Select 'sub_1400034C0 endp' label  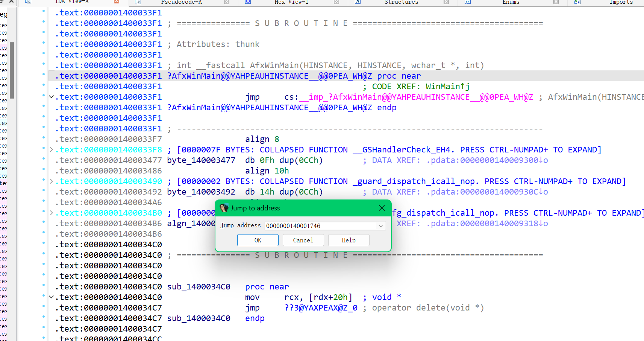pyautogui.click(x=216, y=318)
